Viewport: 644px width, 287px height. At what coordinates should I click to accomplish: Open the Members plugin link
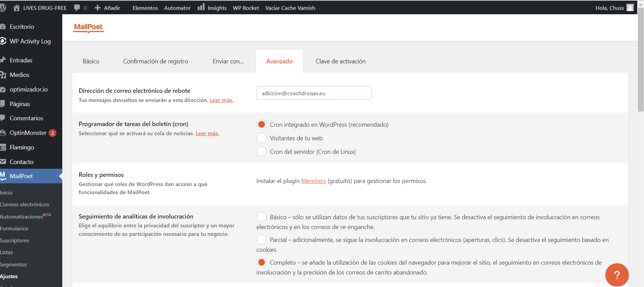coord(314,181)
